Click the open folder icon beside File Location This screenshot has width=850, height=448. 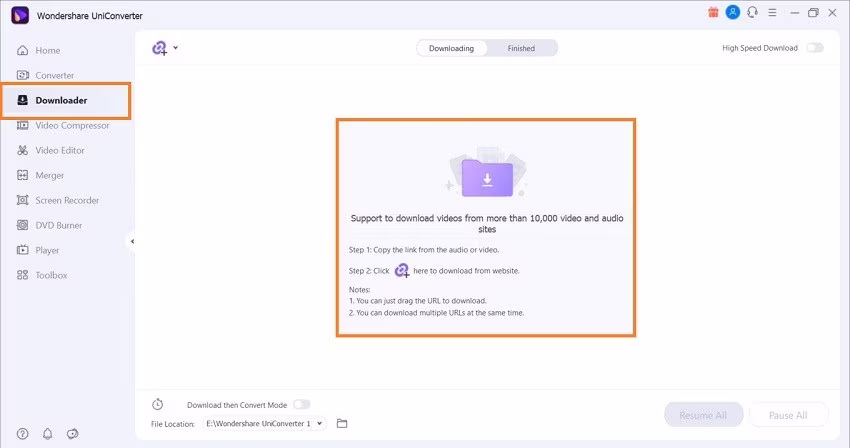coord(342,424)
